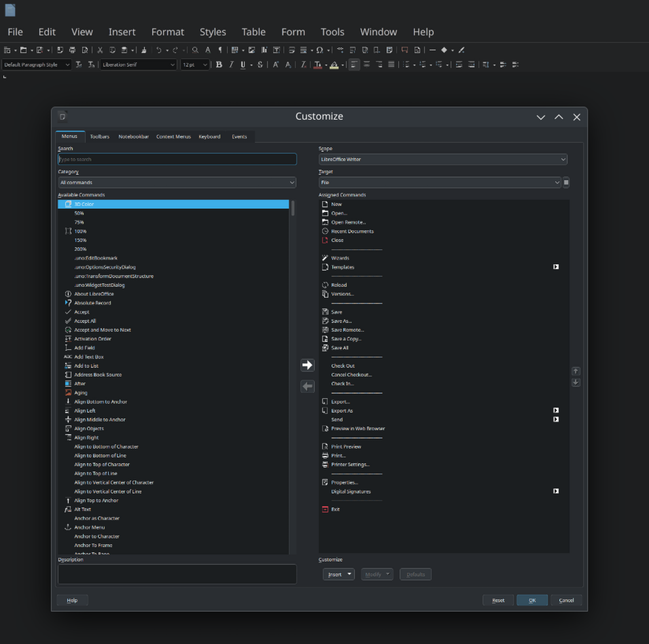Image resolution: width=649 pixels, height=644 pixels.
Task: Click the Italic formatting icon
Action: (x=231, y=65)
